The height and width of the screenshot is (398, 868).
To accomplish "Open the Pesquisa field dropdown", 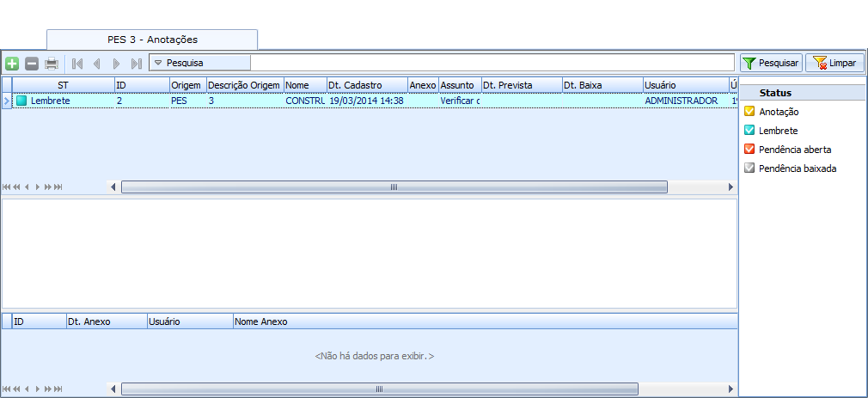I will (158, 63).
